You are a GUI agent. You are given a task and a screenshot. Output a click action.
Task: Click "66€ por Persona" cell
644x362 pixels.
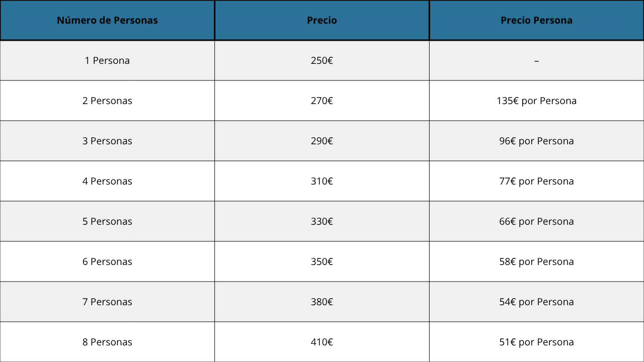pos(536,222)
